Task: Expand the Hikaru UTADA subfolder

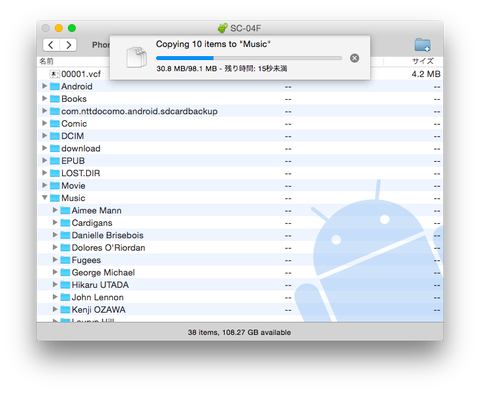Action: coord(55,285)
